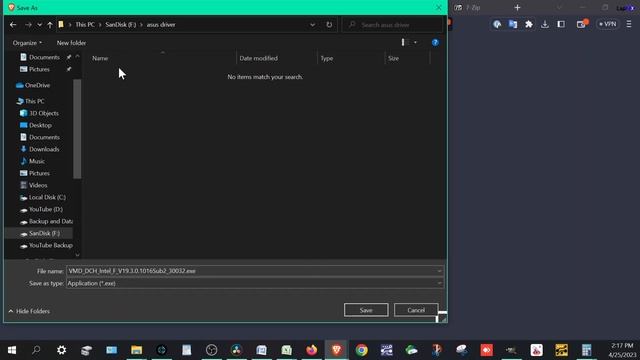This screenshot has height=360, width=640.
Task: Launch Google Chrome from the taskbar
Action: [361, 350]
